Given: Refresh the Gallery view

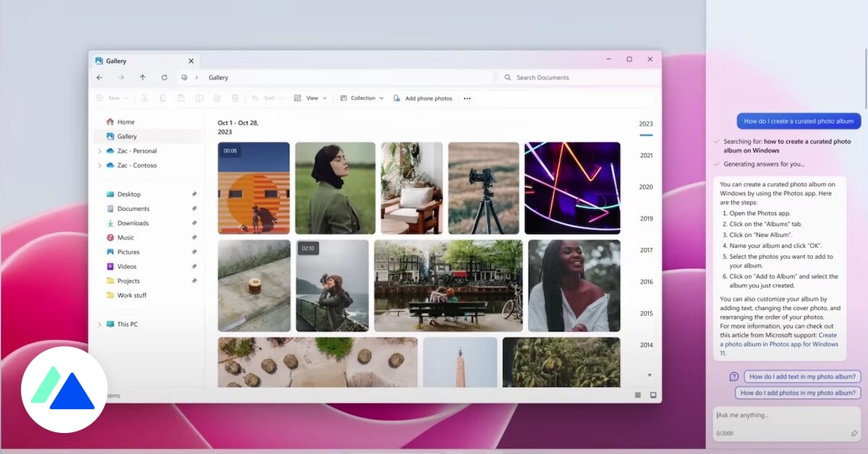Looking at the screenshot, I should tap(164, 77).
